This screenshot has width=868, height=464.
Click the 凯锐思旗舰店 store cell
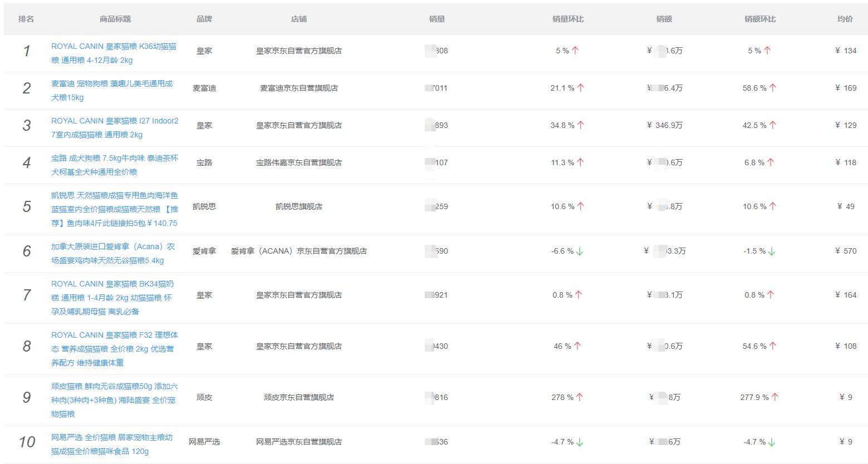pyautogui.click(x=299, y=206)
